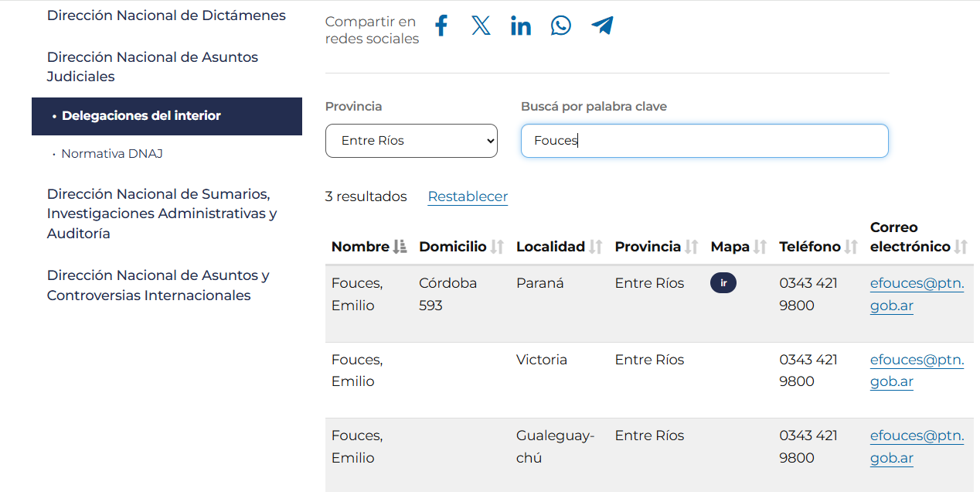The width and height of the screenshot is (980, 492).
Task: Go to Normativa DNAJ submenu
Action: point(112,154)
